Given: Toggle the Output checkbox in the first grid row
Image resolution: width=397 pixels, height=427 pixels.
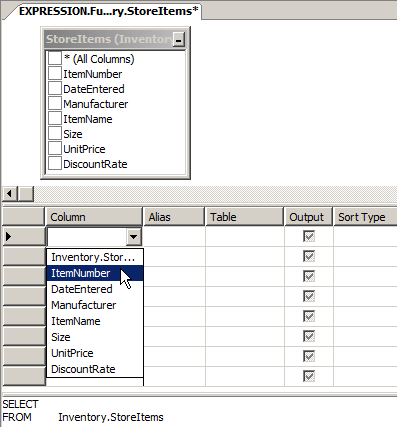Looking at the screenshot, I should 309,237.
